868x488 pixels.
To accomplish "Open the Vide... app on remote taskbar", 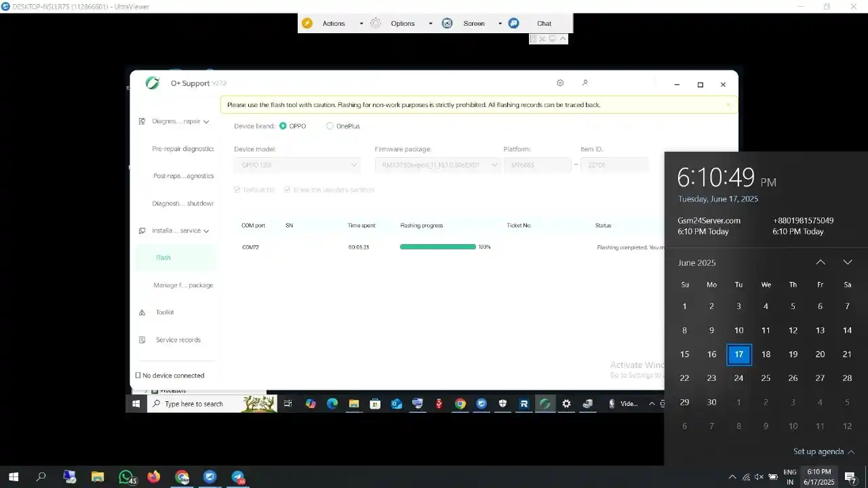I will pyautogui.click(x=623, y=403).
